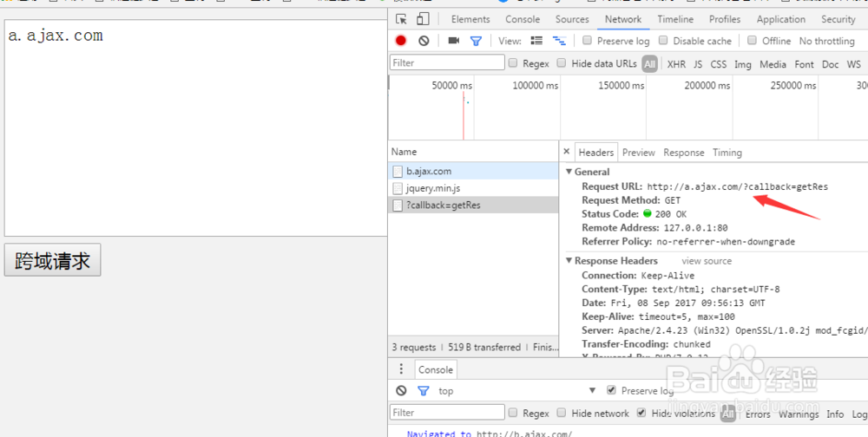Filter requests by JS type
The image size is (868, 437).
pos(698,64)
